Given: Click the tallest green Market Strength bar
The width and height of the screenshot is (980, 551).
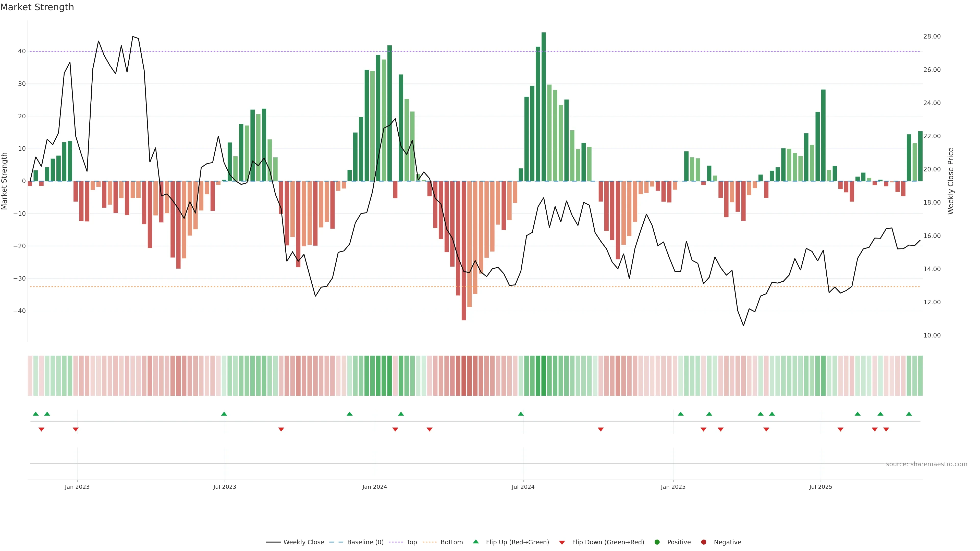Looking at the screenshot, I should coord(544,106).
